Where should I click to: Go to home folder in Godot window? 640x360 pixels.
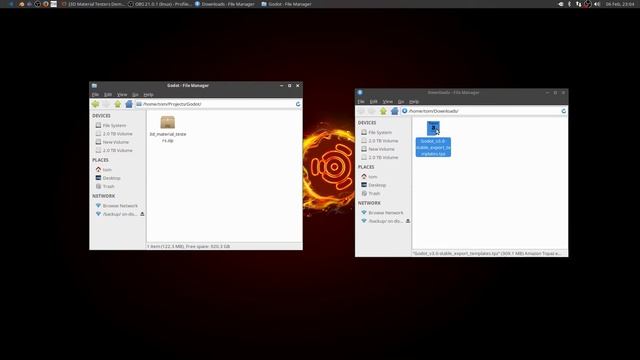pyautogui.click(x=129, y=104)
